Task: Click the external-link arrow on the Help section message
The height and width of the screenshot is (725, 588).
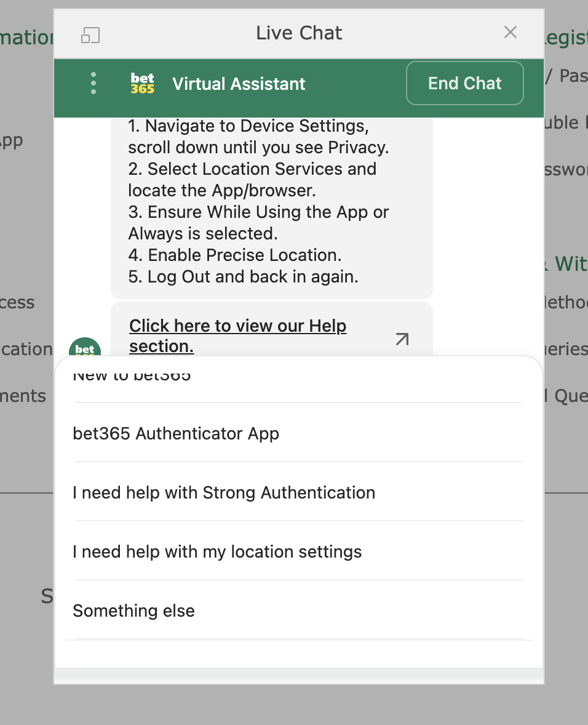Action: tap(402, 339)
